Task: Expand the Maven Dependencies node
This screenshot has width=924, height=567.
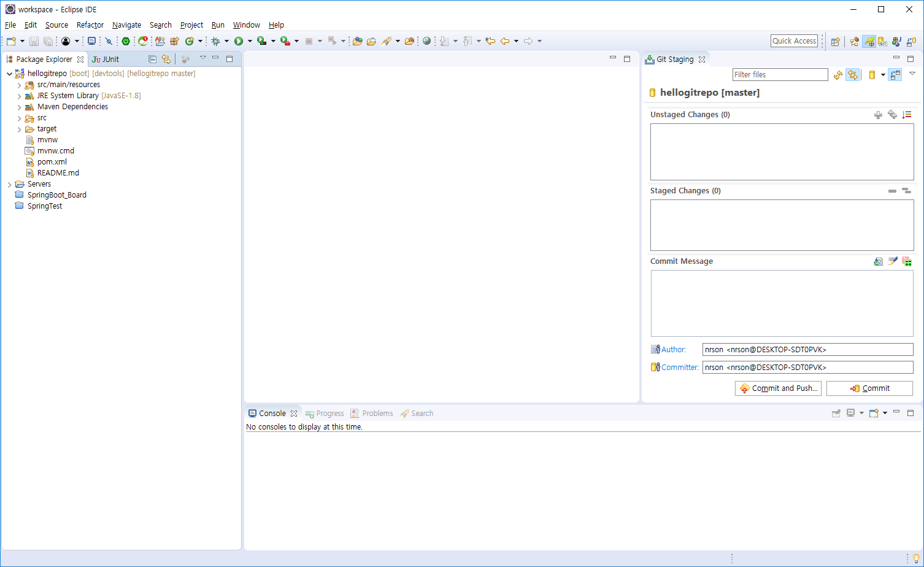Action: point(19,107)
